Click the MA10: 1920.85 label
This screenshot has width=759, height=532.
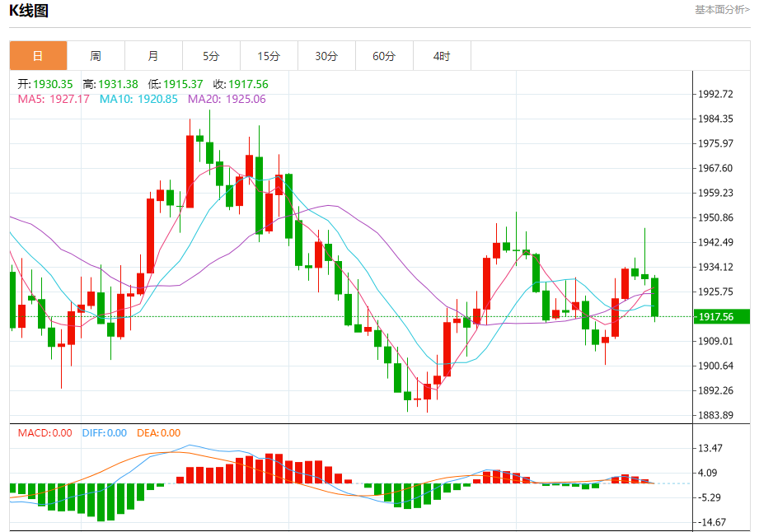[x=138, y=99]
